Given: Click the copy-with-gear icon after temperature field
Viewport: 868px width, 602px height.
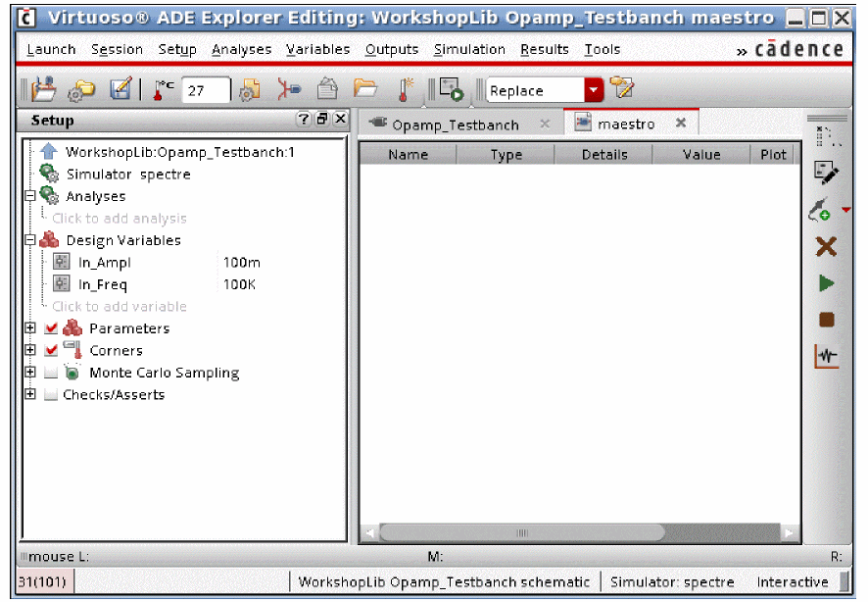Looking at the screenshot, I should click(x=250, y=90).
